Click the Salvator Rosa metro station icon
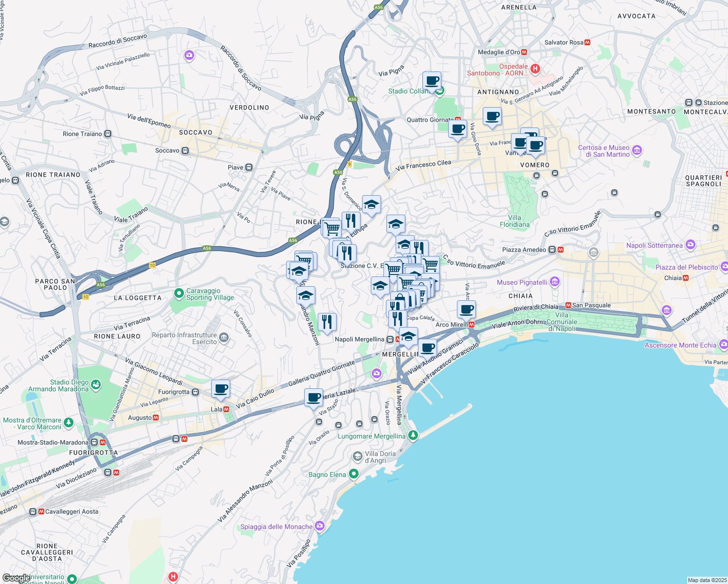Screen dimensions: 728x584 [587, 42]
